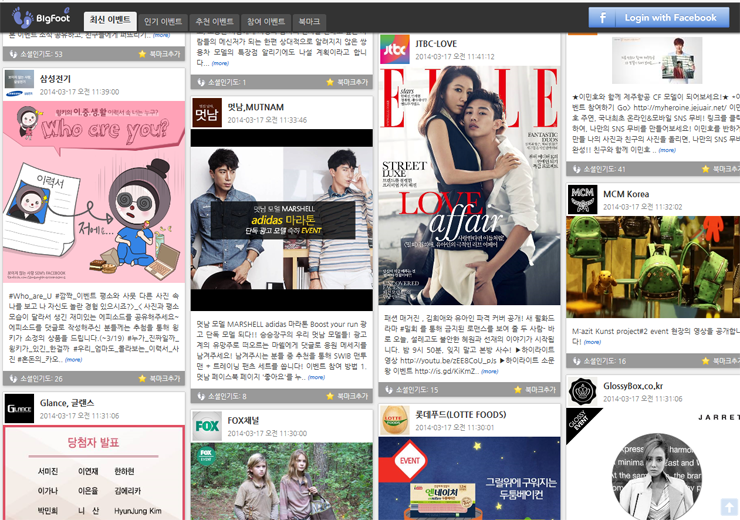Select the 추천 이벤트 tab
740x520 pixels.
215,22
